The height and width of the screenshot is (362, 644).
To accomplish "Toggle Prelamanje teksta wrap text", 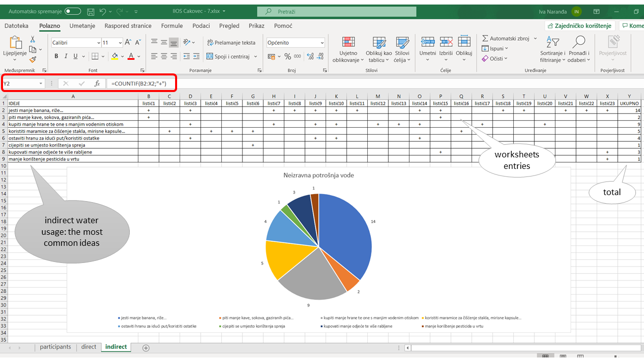I will coord(231,43).
